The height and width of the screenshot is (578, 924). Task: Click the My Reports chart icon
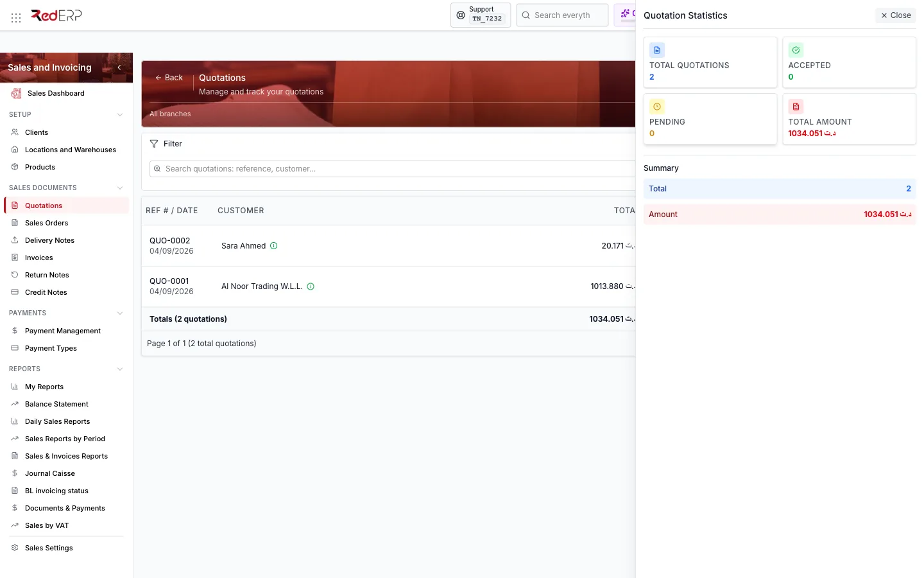[x=15, y=387]
